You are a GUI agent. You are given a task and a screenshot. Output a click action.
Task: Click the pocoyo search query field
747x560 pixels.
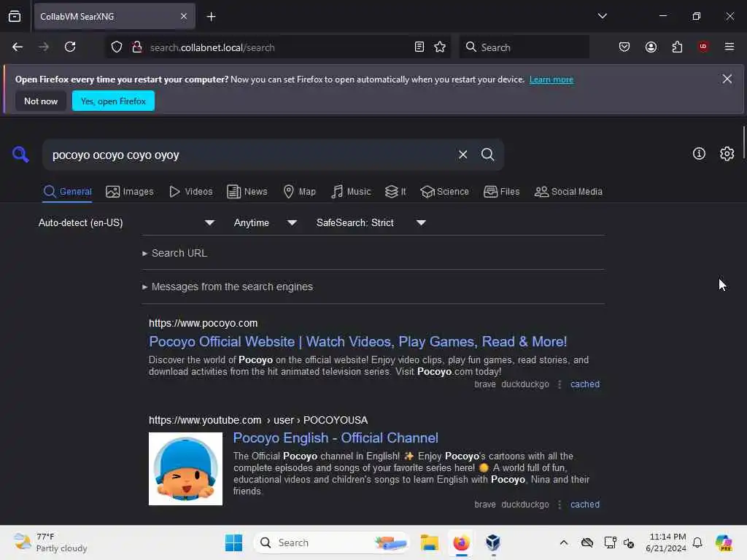tap(248, 155)
